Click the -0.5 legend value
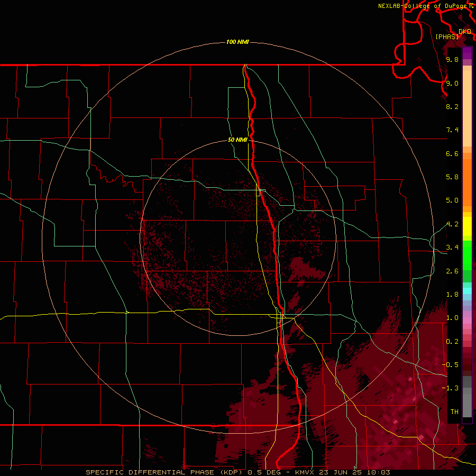This screenshot has width=476, height=476. pos(450,364)
